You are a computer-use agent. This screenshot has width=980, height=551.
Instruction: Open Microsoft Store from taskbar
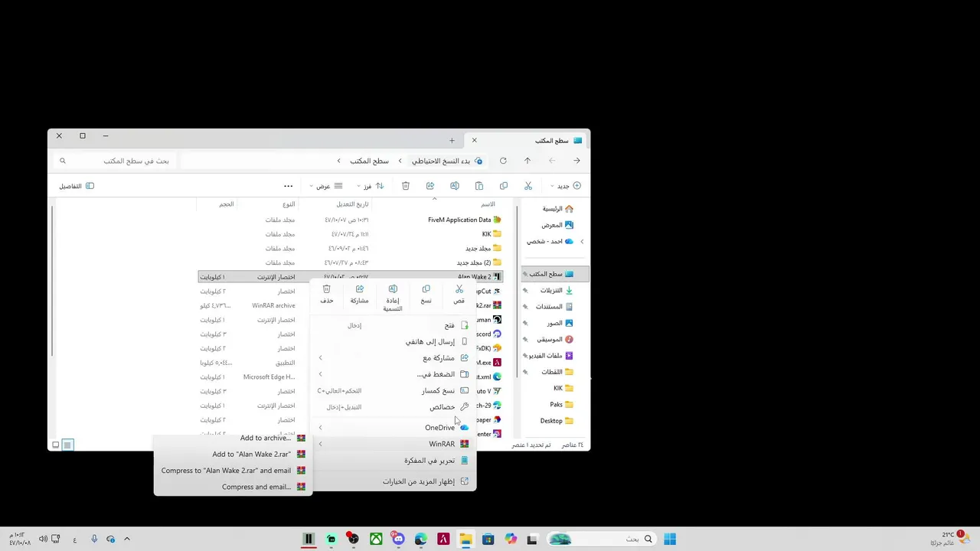pyautogui.click(x=488, y=539)
